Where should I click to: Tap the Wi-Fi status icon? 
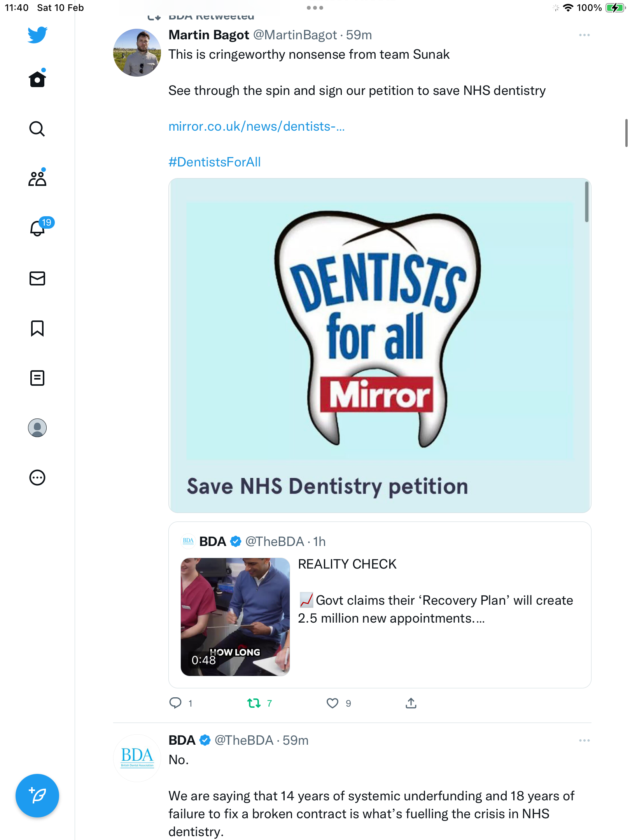568,8
